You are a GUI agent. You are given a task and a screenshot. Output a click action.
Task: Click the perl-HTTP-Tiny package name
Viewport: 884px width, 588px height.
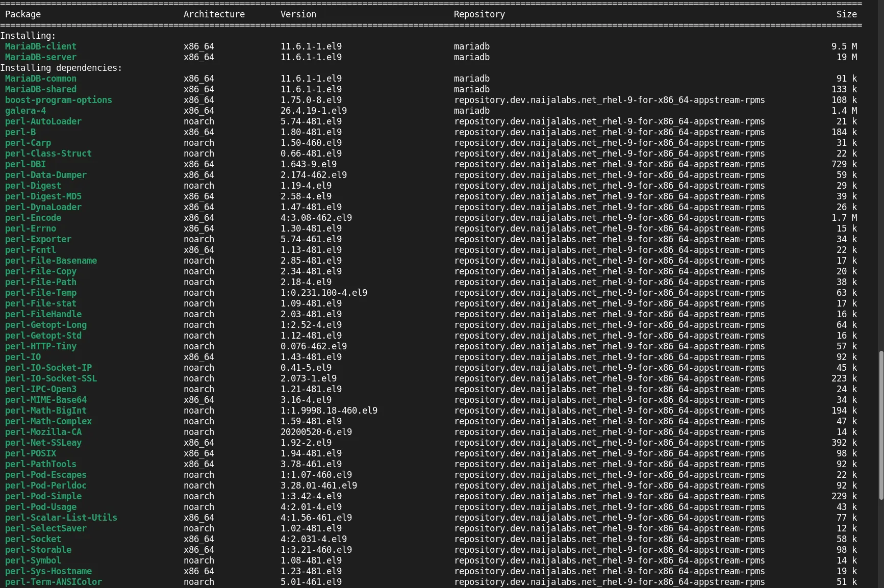41,346
